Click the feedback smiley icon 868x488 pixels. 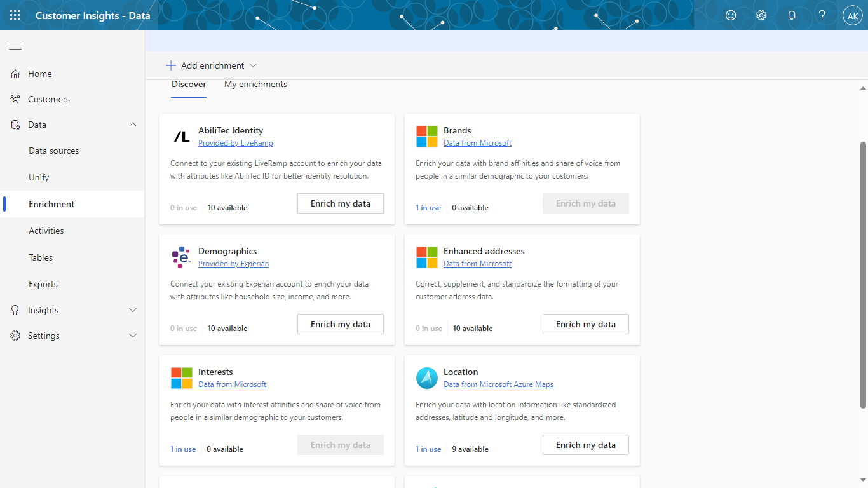coord(731,15)
